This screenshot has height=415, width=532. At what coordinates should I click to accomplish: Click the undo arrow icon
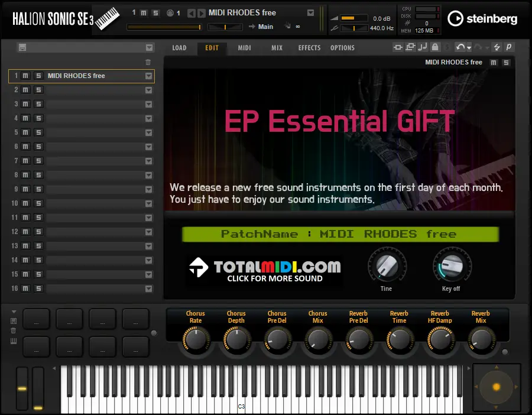tap(460, 47)
